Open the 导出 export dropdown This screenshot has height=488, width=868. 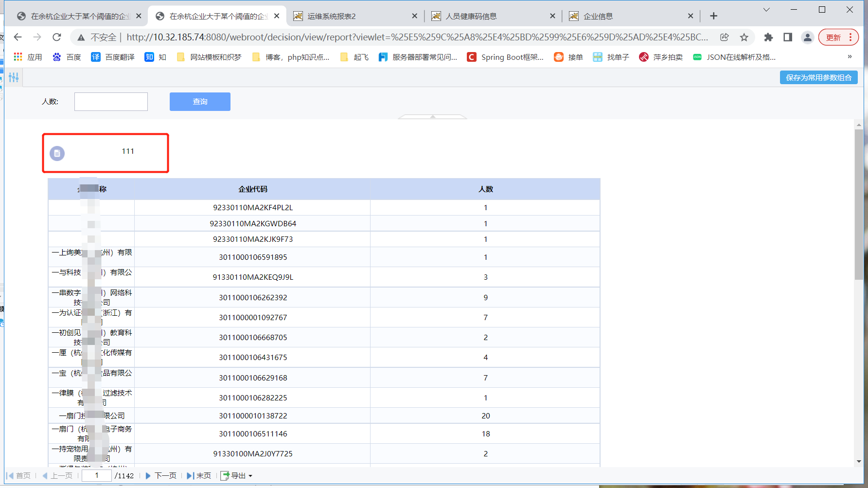coord(237,476)
